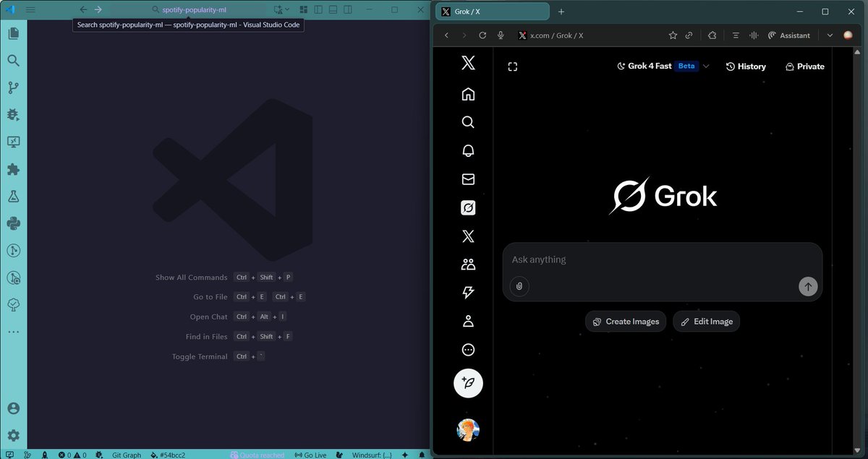Open X Profile person icon
This screenshot has height=459, width=868.
[x=468, y=321]
